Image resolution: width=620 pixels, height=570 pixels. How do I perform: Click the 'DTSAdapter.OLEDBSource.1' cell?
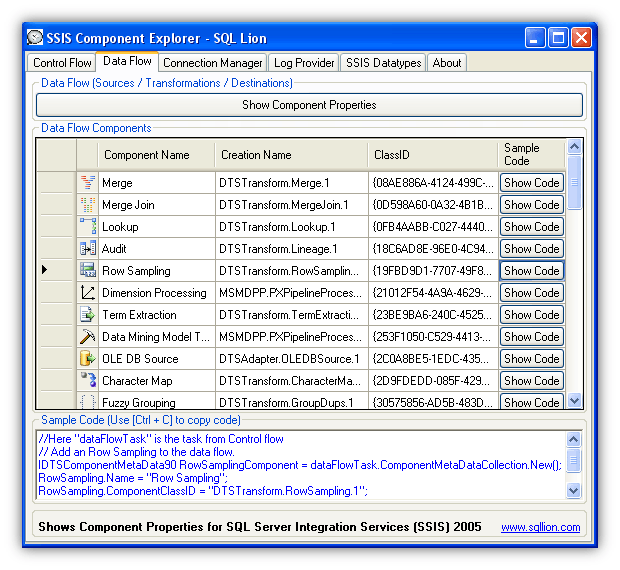292,359
